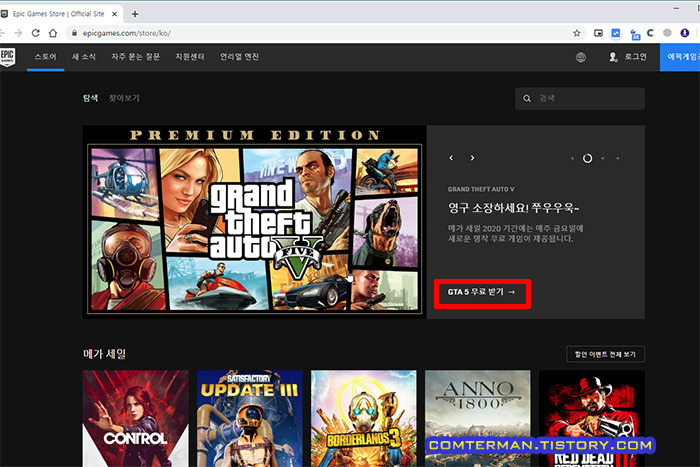This screenshot has width=700, height=467.
Task: Click the blue chart extension icon
Action: [616, 33]
